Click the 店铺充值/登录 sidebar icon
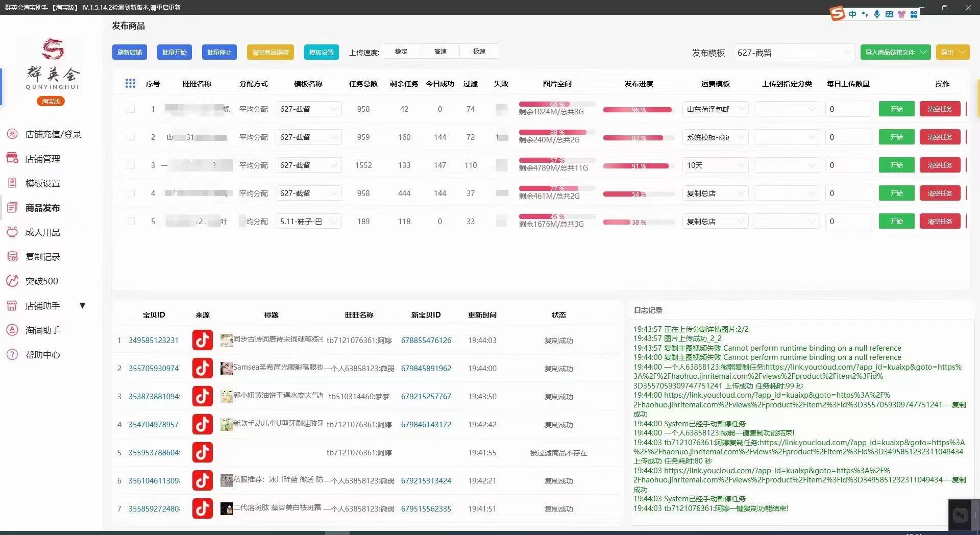 (x=12, y=134)
